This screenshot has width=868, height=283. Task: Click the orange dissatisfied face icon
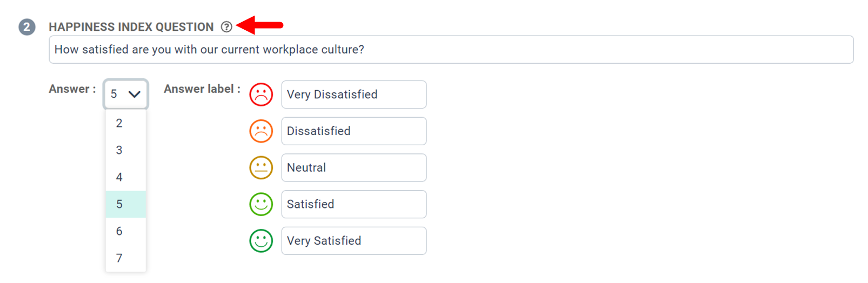point(261,131)
